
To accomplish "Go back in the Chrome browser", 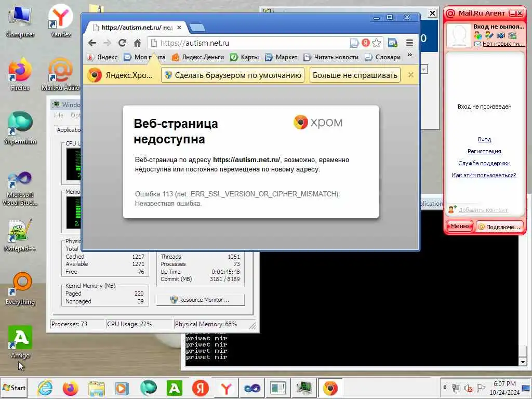I will (x=92, y=43).
